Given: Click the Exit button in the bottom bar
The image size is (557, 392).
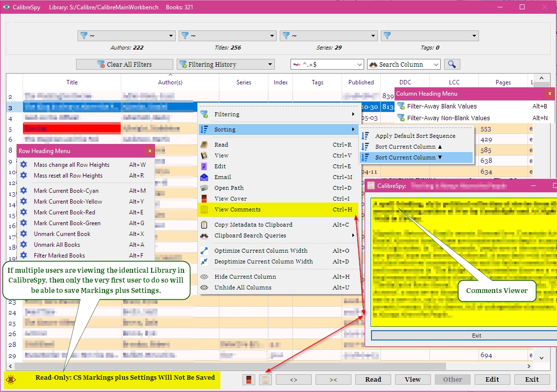Looking at the screenshot, I should click(x=532, y=380).
